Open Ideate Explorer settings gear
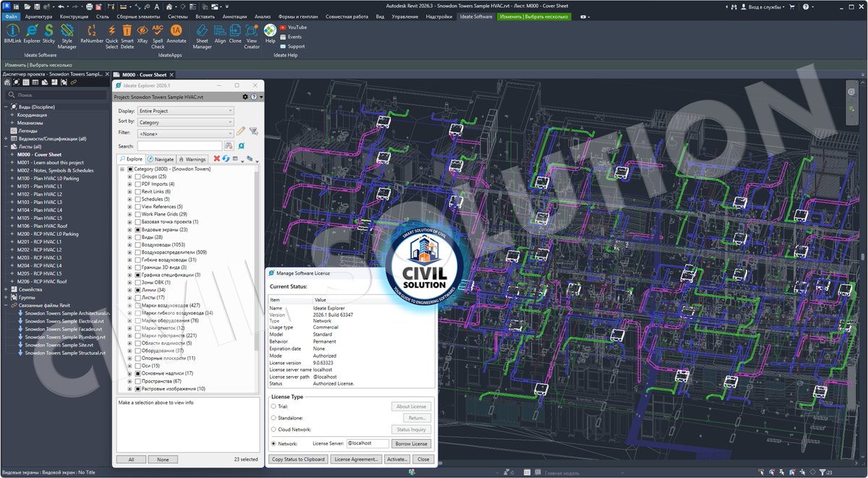Image resolution: width=868 pixels, height=478 pixels. 245,96
